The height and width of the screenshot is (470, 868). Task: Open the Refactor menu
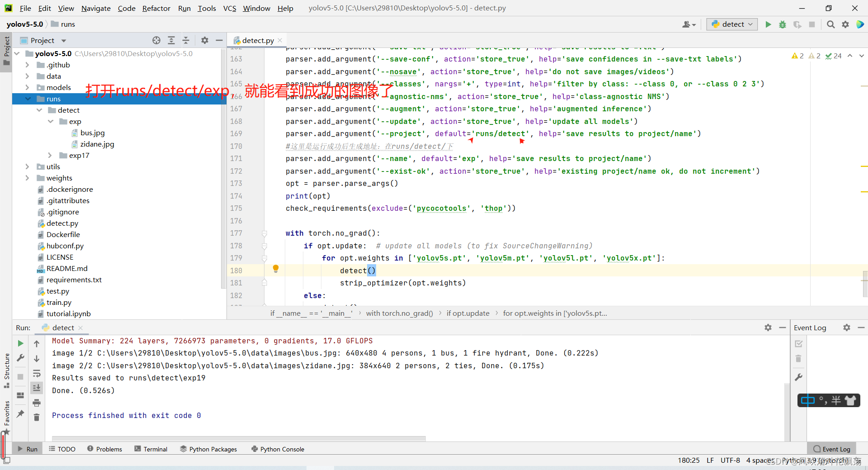156,8
